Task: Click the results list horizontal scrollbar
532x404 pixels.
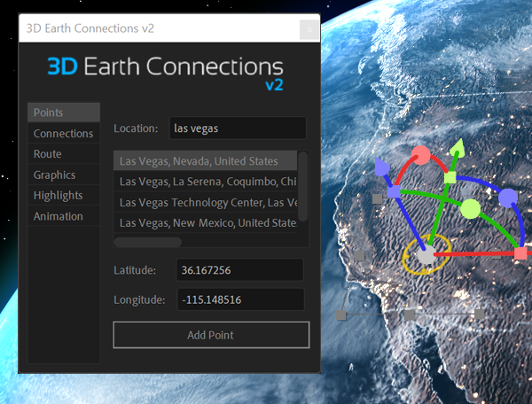Action: (x=147, y=242)
